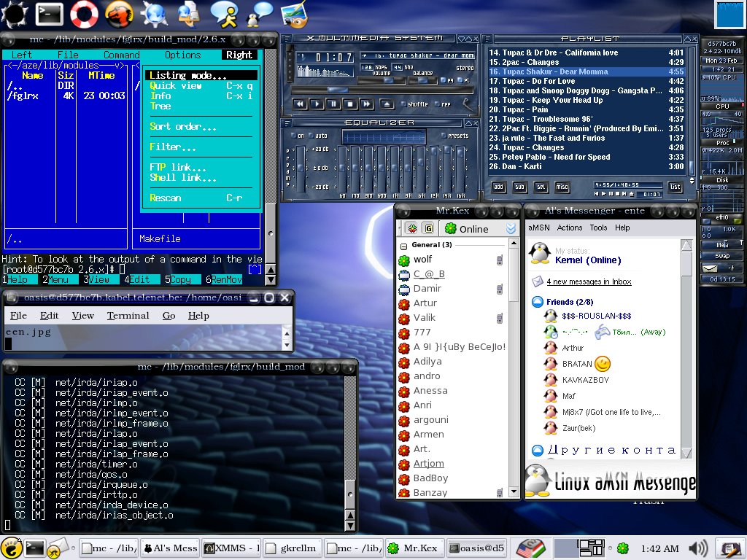Screen dimensions: 747x560
Task: Click the playlist add button
Action: coord(498,187)
